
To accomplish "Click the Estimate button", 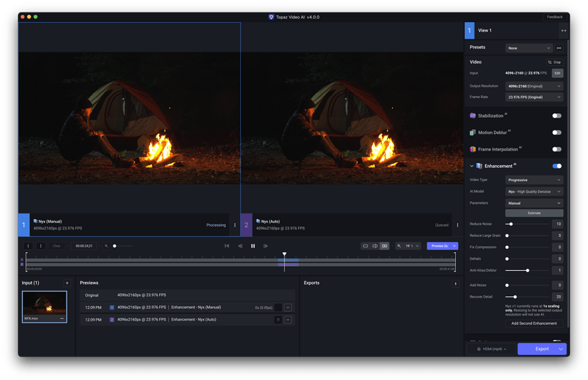I will (x=534, y=213).
